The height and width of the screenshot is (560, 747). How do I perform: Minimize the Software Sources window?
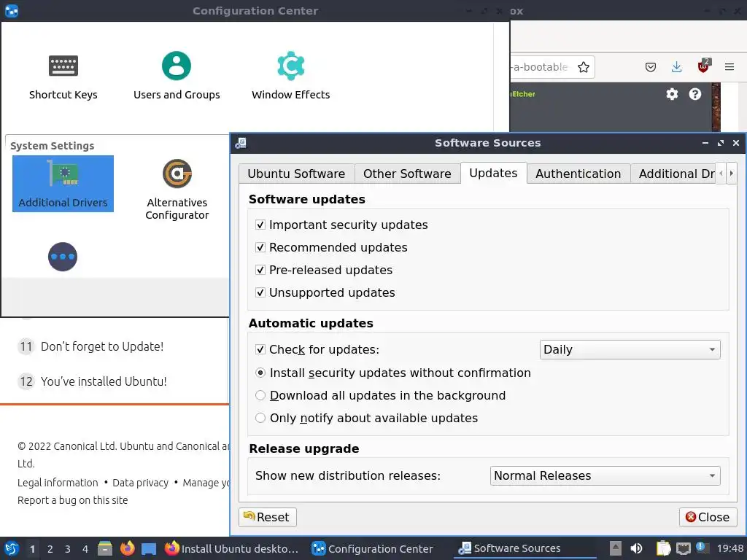[705, 143]
